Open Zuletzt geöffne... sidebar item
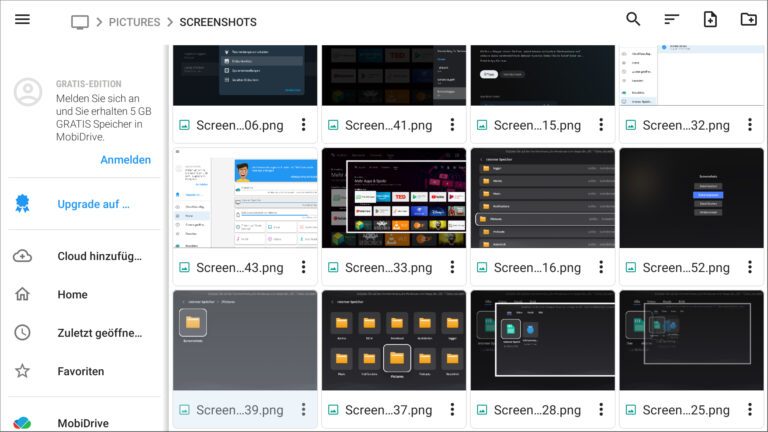 click(x=100, y=333)
